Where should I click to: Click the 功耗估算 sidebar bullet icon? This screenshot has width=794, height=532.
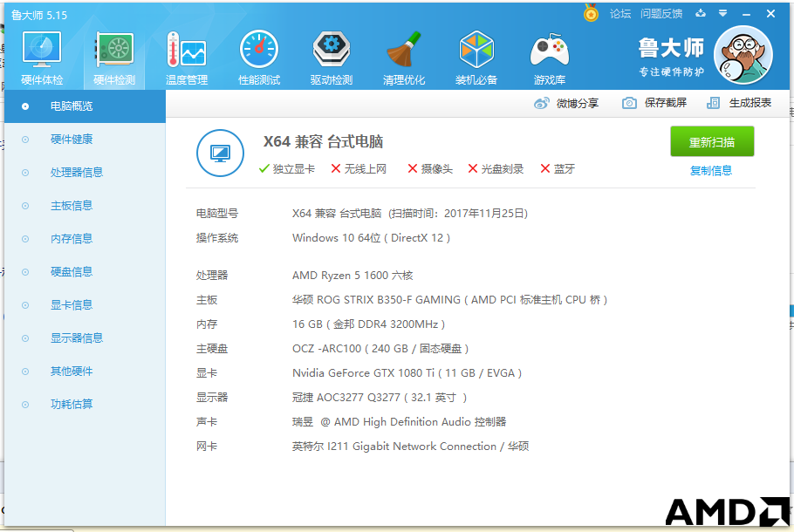point(25,405)
